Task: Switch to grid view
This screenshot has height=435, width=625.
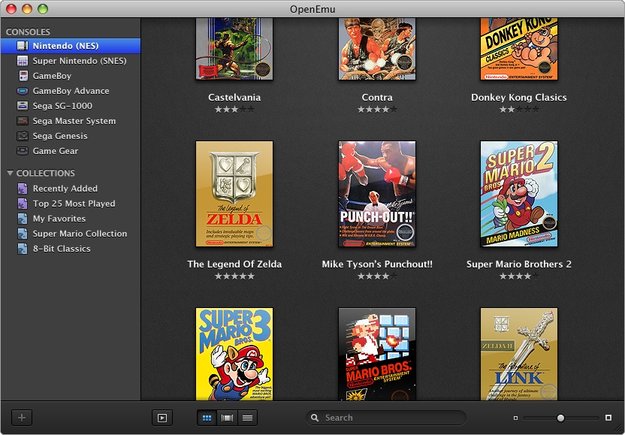Action: (x=207, y=417)
